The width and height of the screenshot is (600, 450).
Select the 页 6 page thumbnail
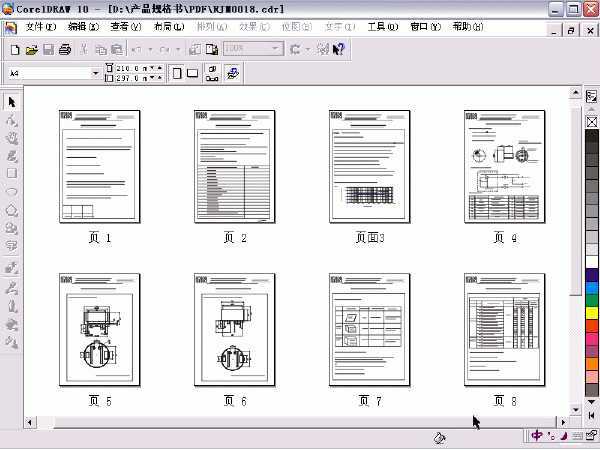[x=235, y=329]
